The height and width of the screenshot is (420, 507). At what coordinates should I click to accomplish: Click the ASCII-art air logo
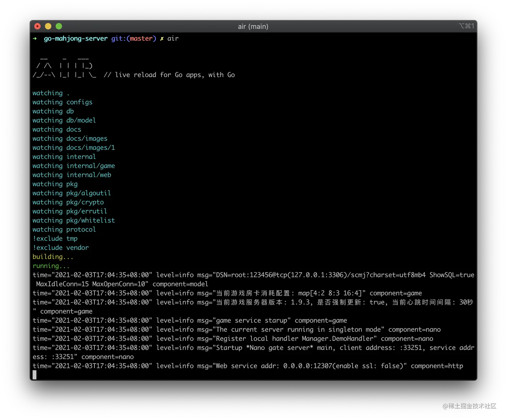[x=64, y=67]
